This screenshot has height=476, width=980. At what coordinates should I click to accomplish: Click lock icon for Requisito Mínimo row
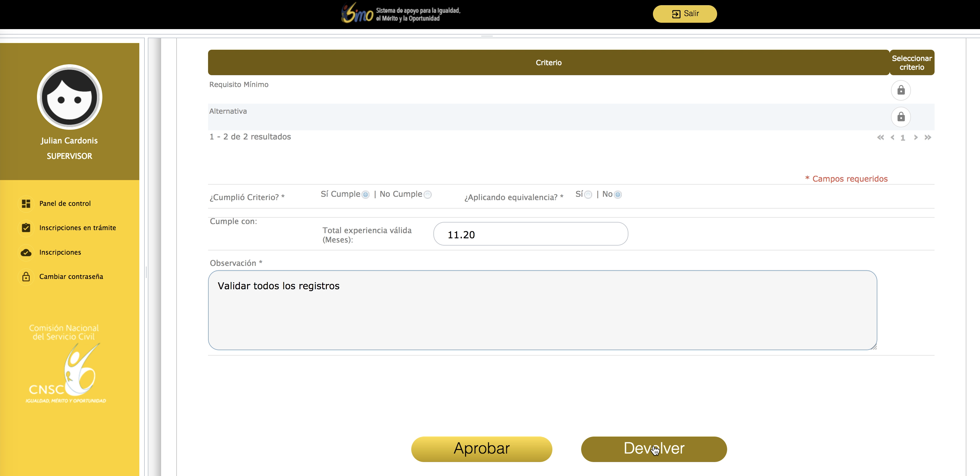tap(900, 90)
